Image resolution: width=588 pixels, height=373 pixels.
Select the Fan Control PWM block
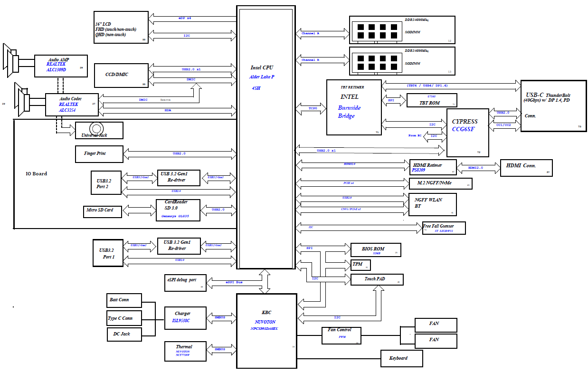point(341,335)
